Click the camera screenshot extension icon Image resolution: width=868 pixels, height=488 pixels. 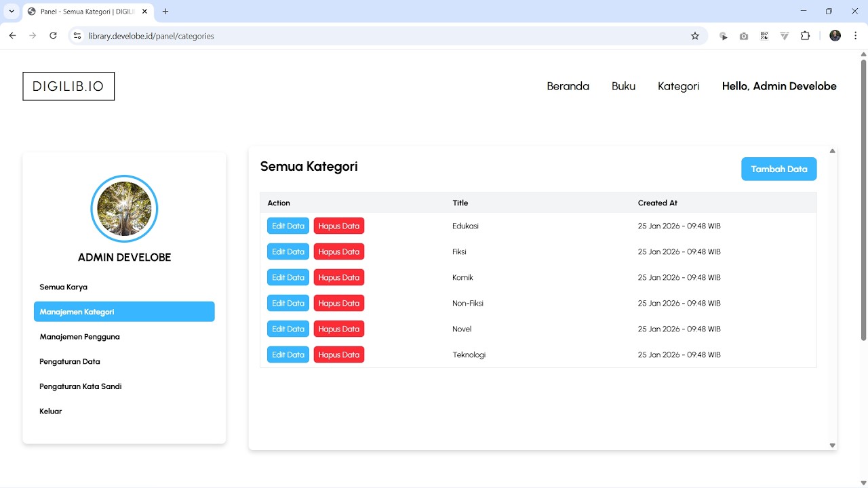click(x=744, y=36)
